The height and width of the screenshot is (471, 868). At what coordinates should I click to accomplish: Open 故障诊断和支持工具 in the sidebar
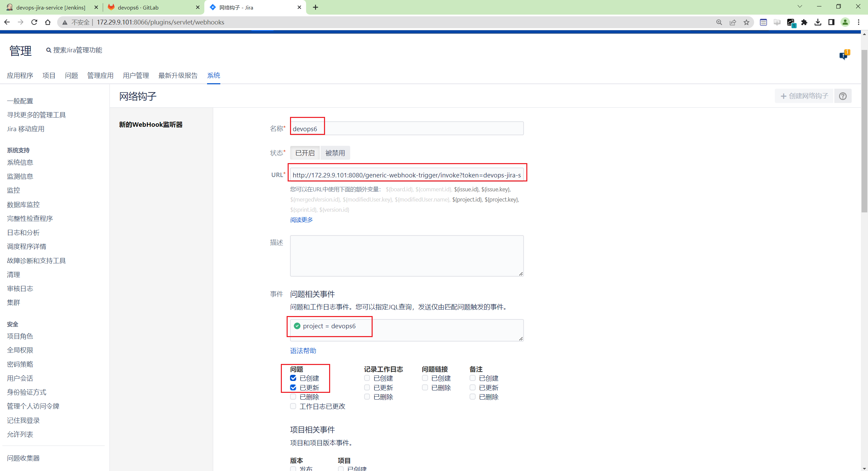point(36,261)
